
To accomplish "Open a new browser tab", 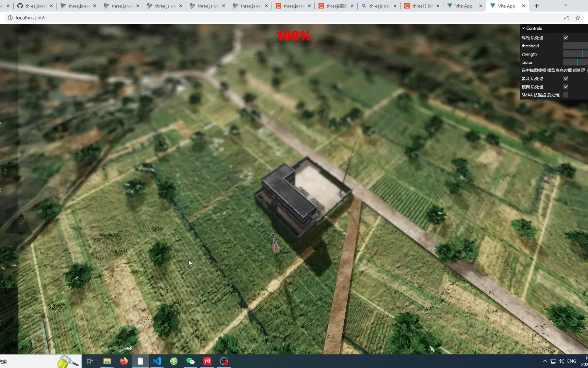I will click(537, 6).
